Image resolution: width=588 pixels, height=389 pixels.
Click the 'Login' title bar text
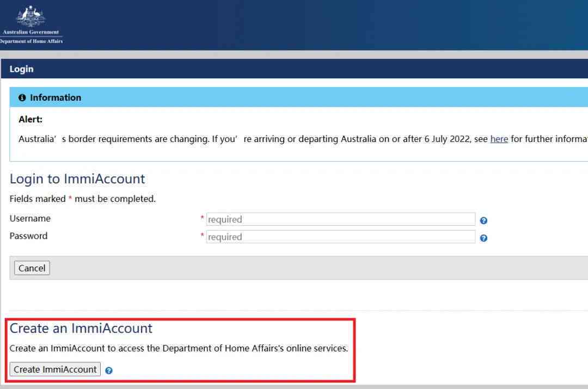pos(21,69)
